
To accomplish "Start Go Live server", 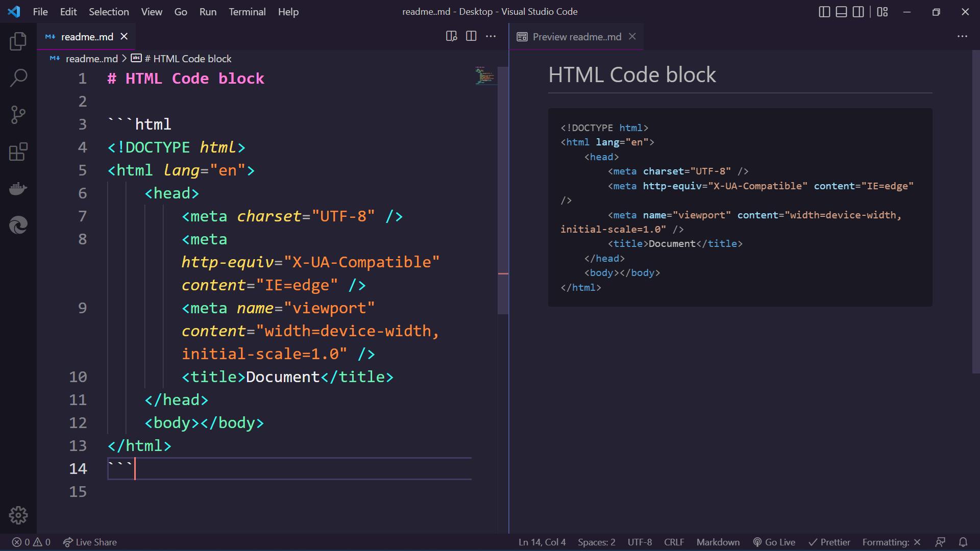I will 774,542.
